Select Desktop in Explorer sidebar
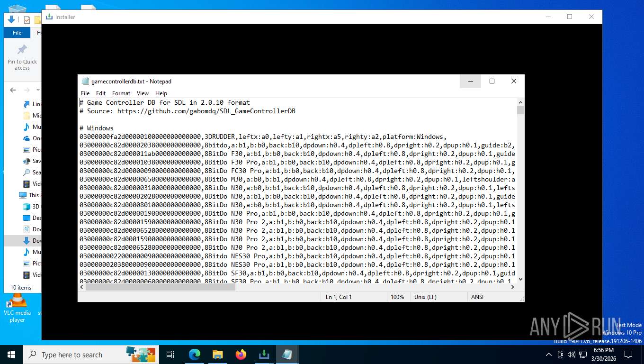This screenshot has height=364, width=644. tap(32, 218)
